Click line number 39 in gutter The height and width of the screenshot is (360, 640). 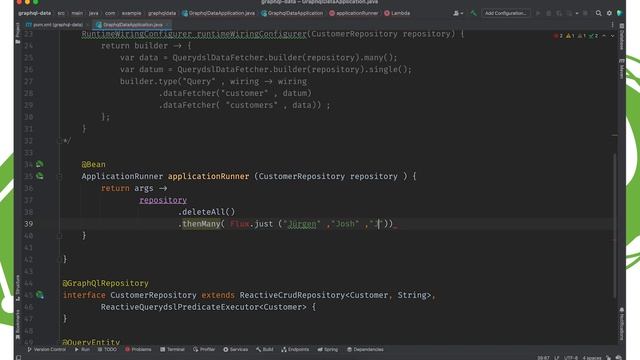29,224
